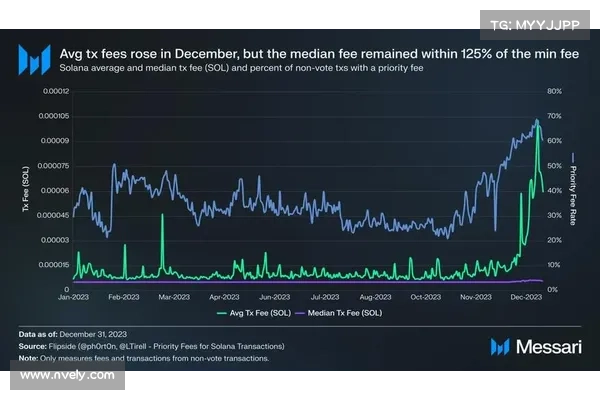This screenshot has height=400, width=600.
Task: Click the 0% right-axis tick label
Action: click(x=553, y=290)
